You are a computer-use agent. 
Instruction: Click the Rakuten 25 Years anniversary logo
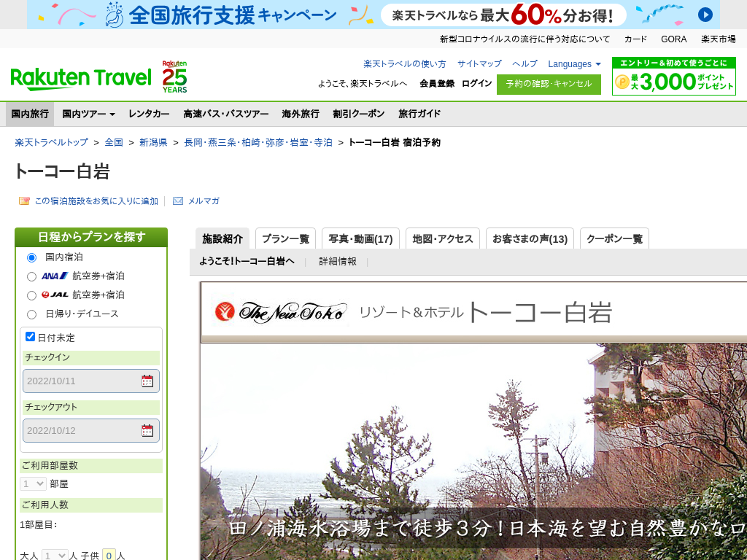click(x=174, y=77)
